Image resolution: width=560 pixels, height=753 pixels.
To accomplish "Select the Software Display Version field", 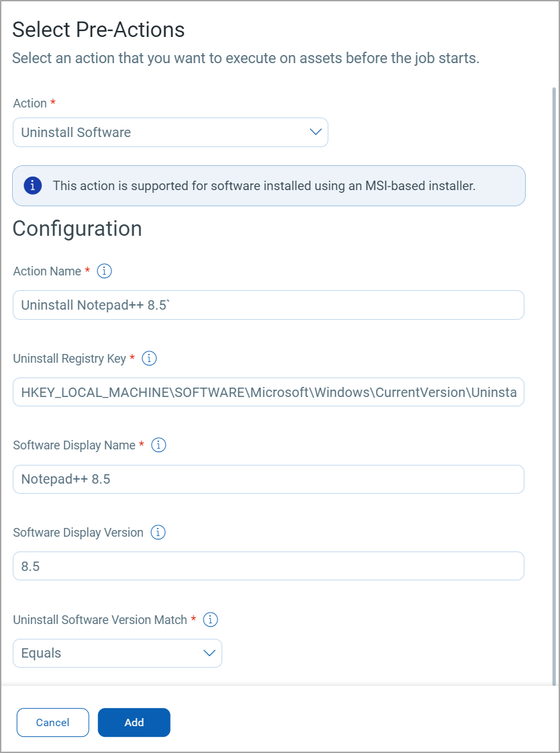I will pyautogui.click(x=268, y=566).
